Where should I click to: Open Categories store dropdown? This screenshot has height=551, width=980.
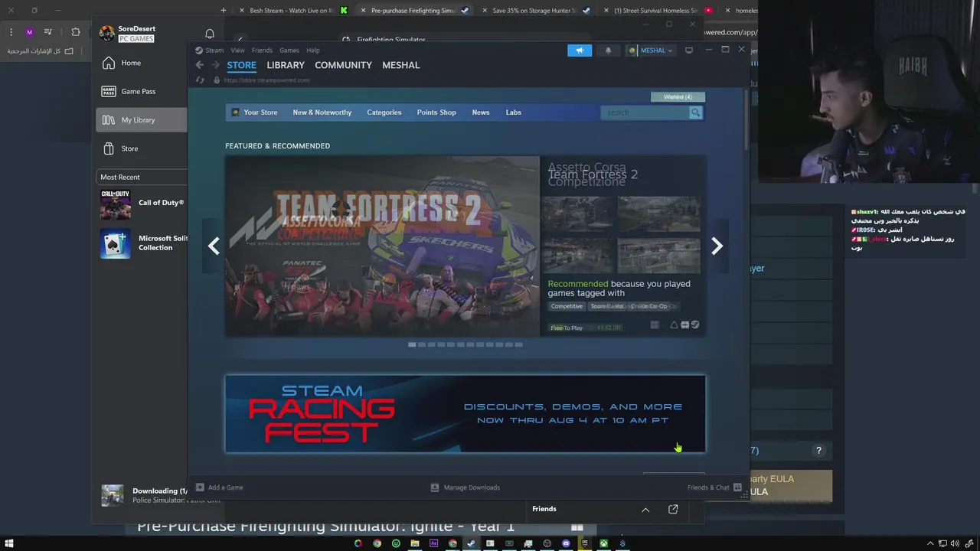(384, 112)
